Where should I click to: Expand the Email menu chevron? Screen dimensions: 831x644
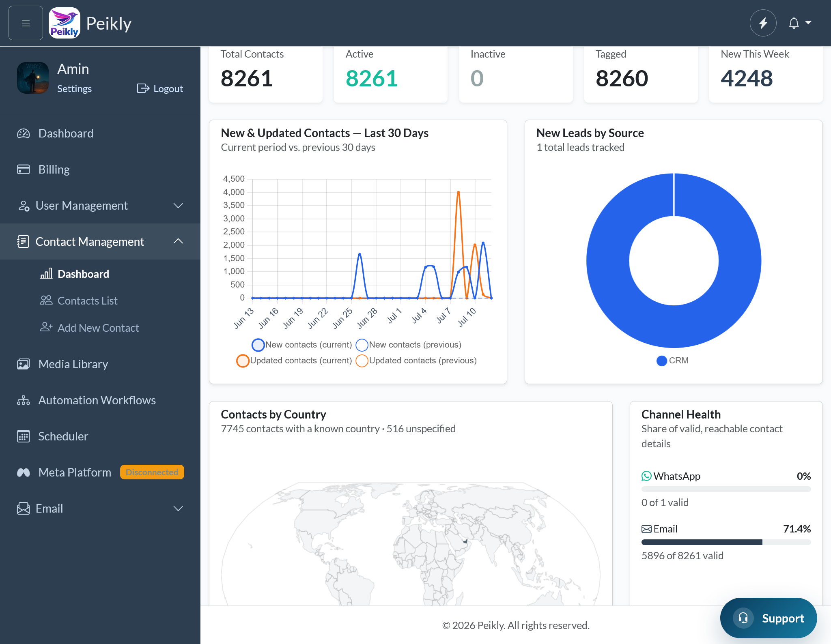click(178, 509)
